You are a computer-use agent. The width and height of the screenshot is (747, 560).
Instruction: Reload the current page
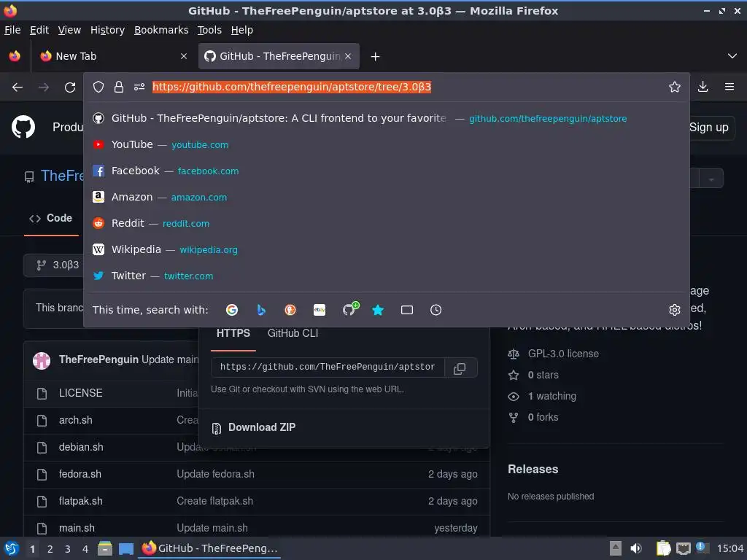click(x=70, y=87)
